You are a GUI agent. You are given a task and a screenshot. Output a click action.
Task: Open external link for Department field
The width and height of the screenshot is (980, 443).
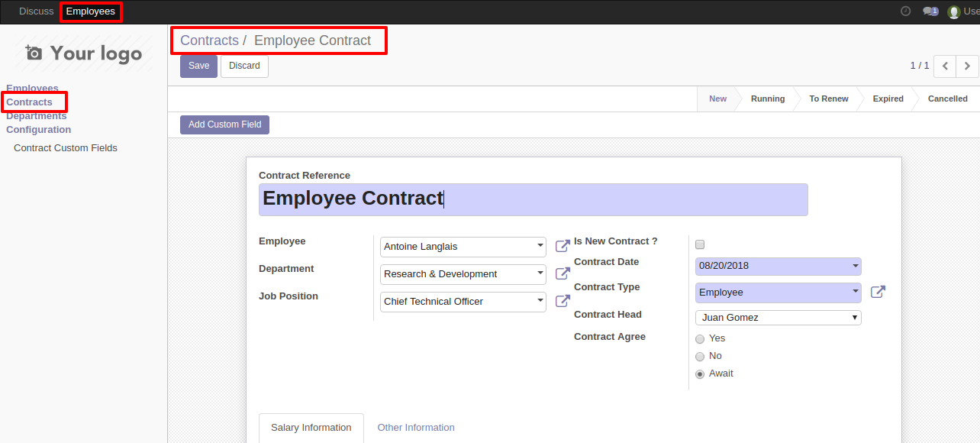click(563, 273)
